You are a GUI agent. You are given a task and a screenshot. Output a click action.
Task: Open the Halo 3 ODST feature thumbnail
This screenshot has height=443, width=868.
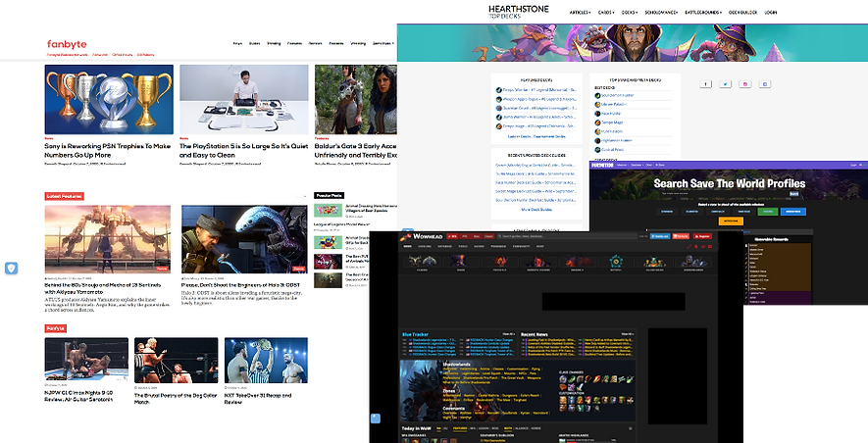(x=244, y=239)
